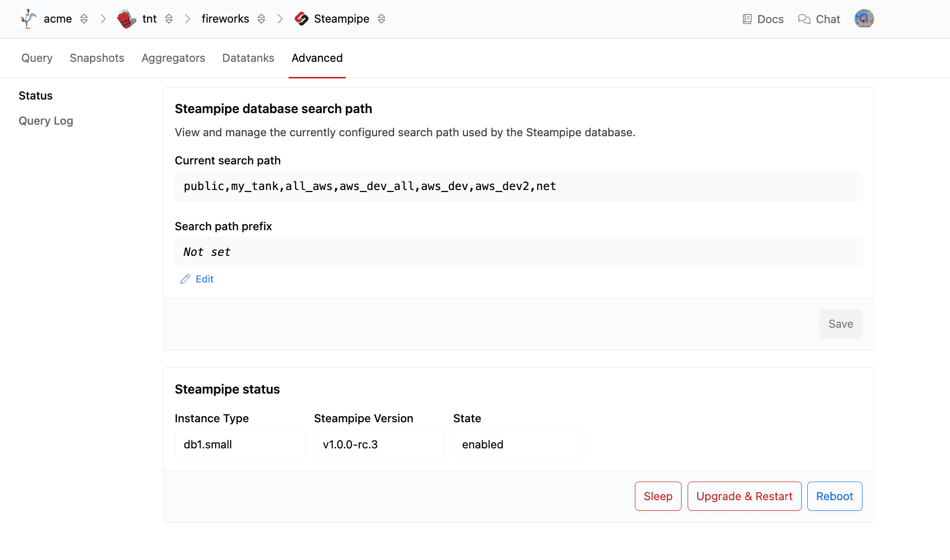
Task: Click the tnt breadcrumb label
Action: [149, 19]
